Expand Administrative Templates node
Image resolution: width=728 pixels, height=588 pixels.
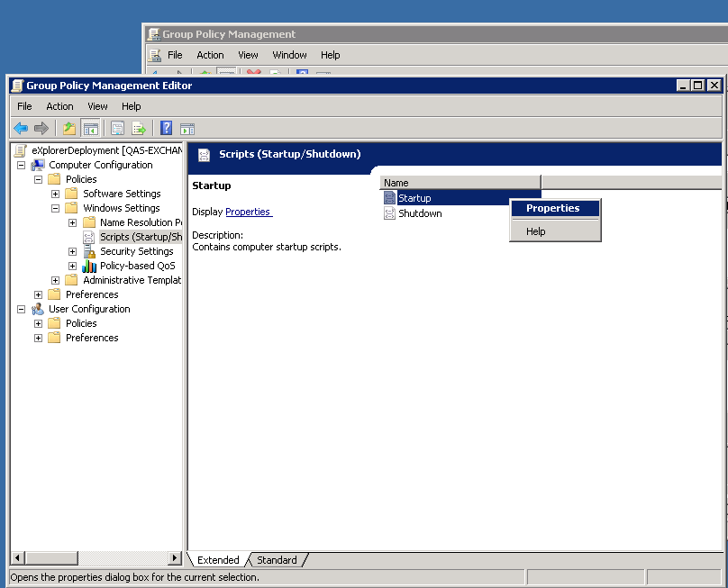pyautogui.click(x=56, y=280)
